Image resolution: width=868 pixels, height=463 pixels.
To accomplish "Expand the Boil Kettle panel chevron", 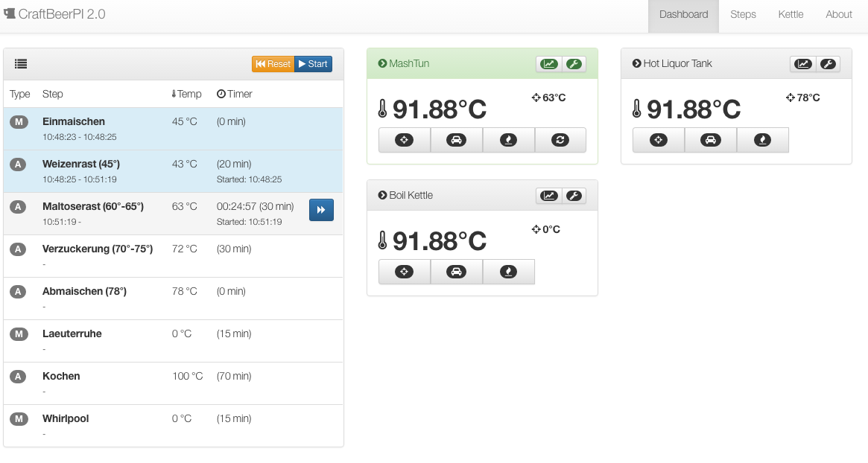I will [x=382, y=196].
